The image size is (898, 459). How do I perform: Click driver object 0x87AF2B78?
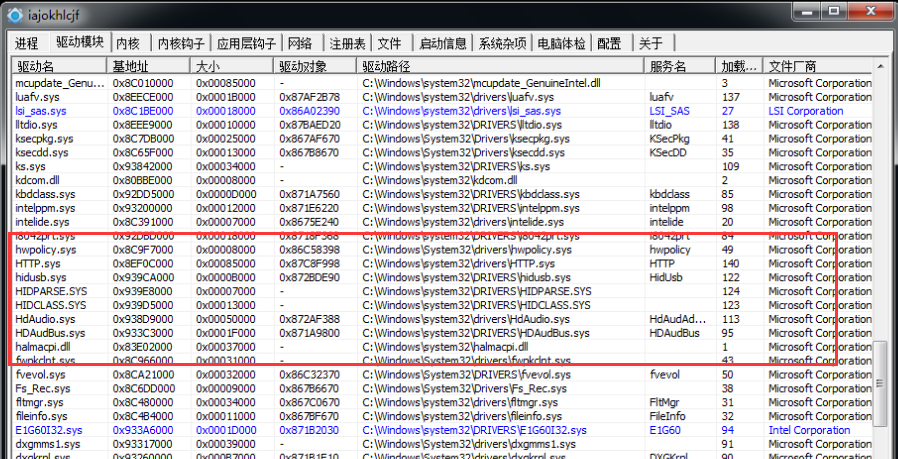[310, 97]
